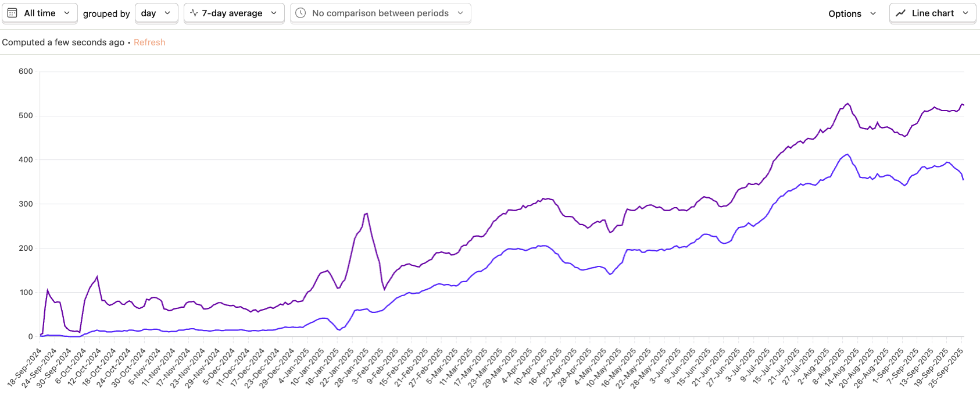Screen dimensions: 980x398
Task: Open the 7-day average smoothing dropdown
Action: pos(234,13)
